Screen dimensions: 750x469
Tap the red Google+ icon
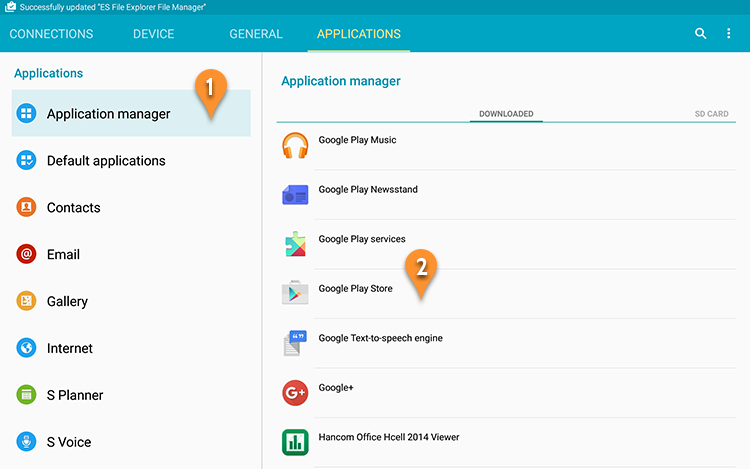tap(295, 393)
